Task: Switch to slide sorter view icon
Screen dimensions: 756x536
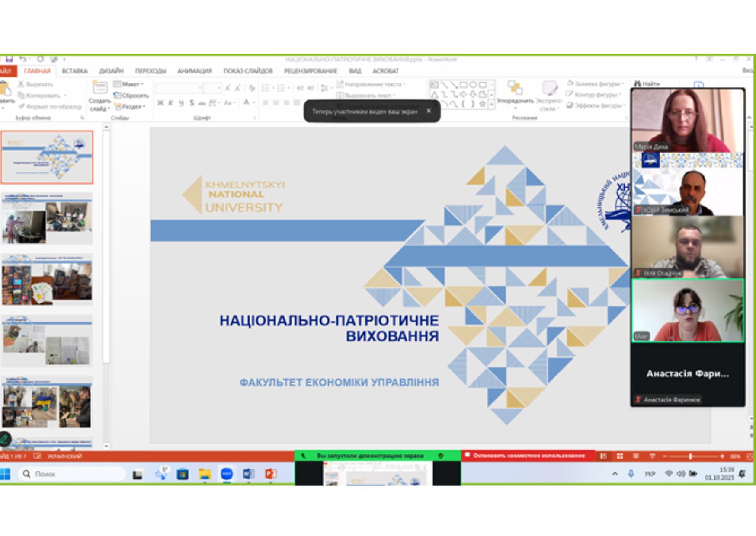Action: click(620, 456)
